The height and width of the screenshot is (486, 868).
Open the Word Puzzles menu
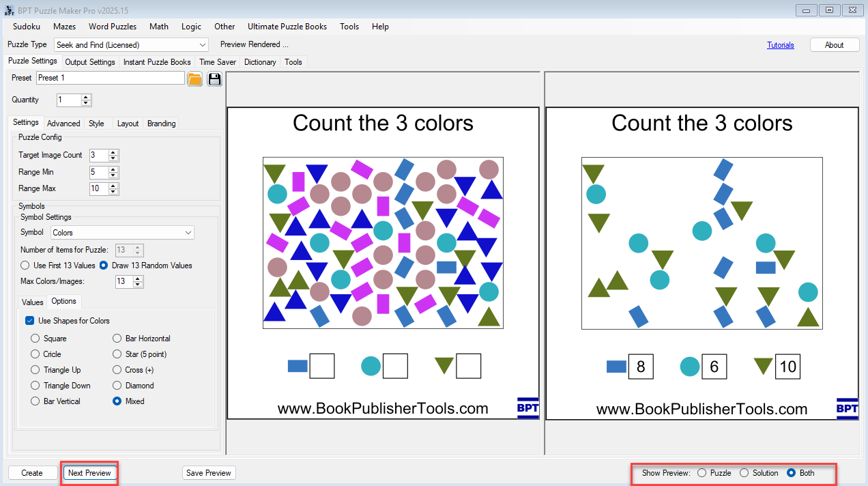pyautogui.click(x=113, y=27)
